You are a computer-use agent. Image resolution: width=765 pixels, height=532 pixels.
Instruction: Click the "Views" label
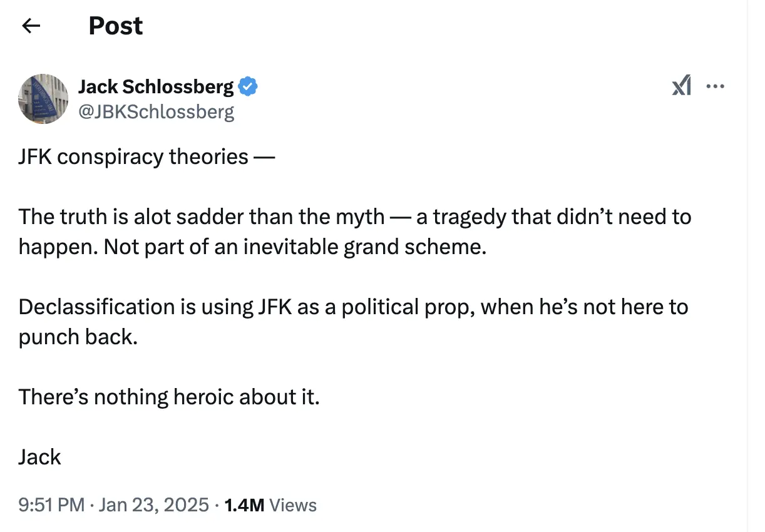click(x=292, y=505)
